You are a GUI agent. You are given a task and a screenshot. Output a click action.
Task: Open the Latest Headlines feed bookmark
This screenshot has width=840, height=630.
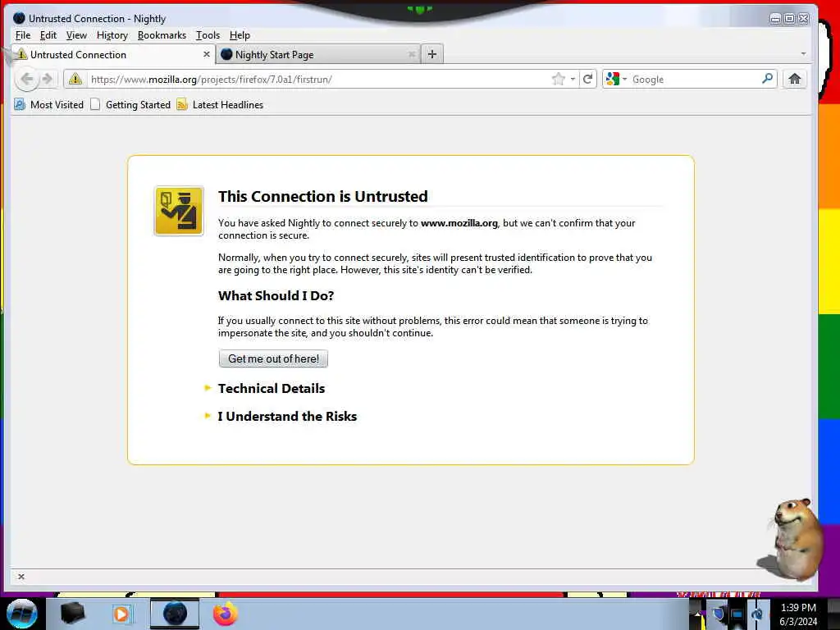(x=220, y=104)
